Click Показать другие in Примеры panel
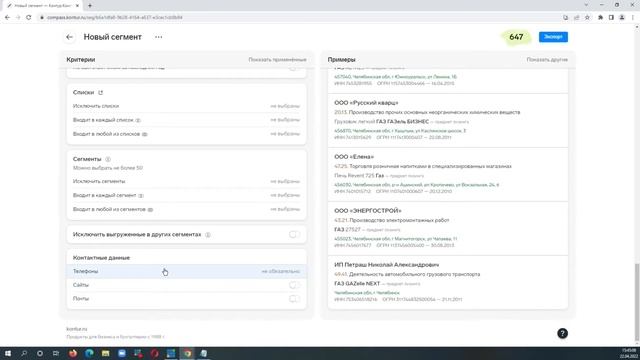This screenshot has height=360, width=640. [547, 60]
